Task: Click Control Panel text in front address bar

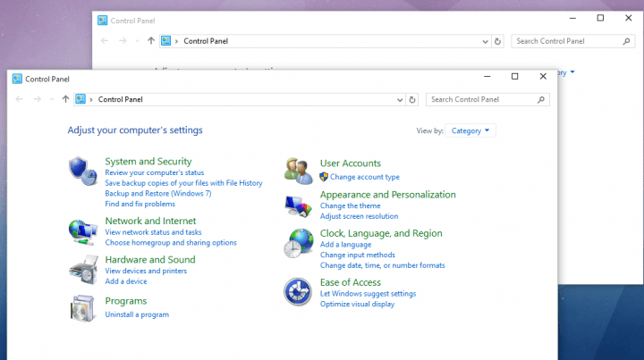Action: (121, 100)
